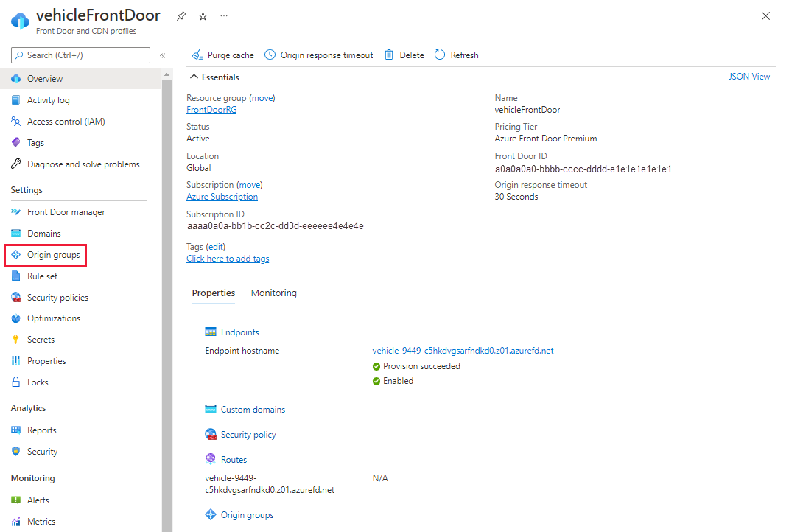Switch to the Monitoring tab
Image resolution: width=789 pixels, height=532 pixels.
274,293
